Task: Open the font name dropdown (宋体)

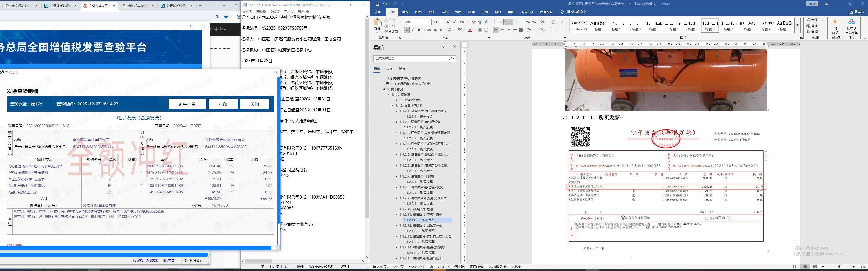Action: [x=430, y=22]
